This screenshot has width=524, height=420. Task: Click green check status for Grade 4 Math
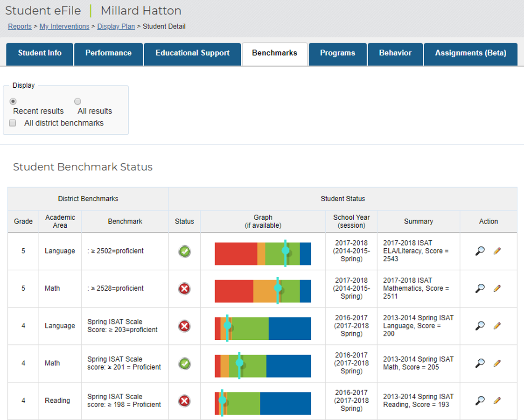184,364
